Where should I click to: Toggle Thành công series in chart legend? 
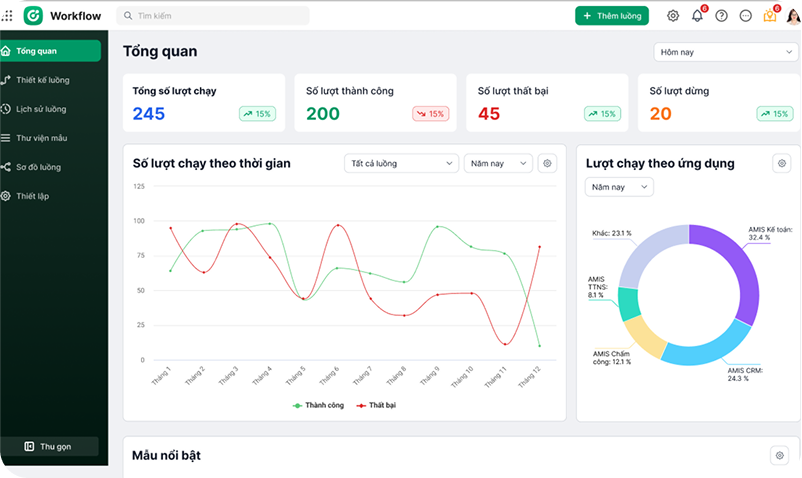pos(318,405)
